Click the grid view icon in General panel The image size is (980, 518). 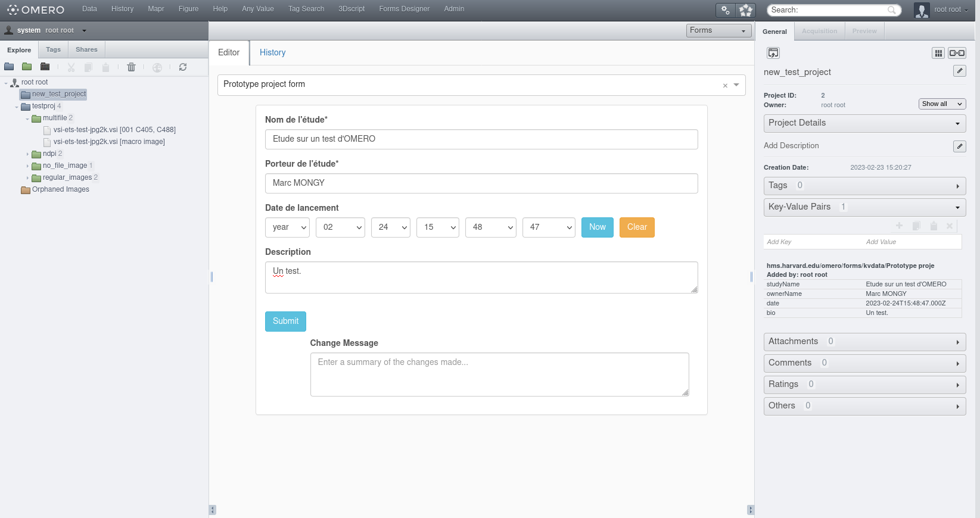pyautogui.click(x=938, y=53)
